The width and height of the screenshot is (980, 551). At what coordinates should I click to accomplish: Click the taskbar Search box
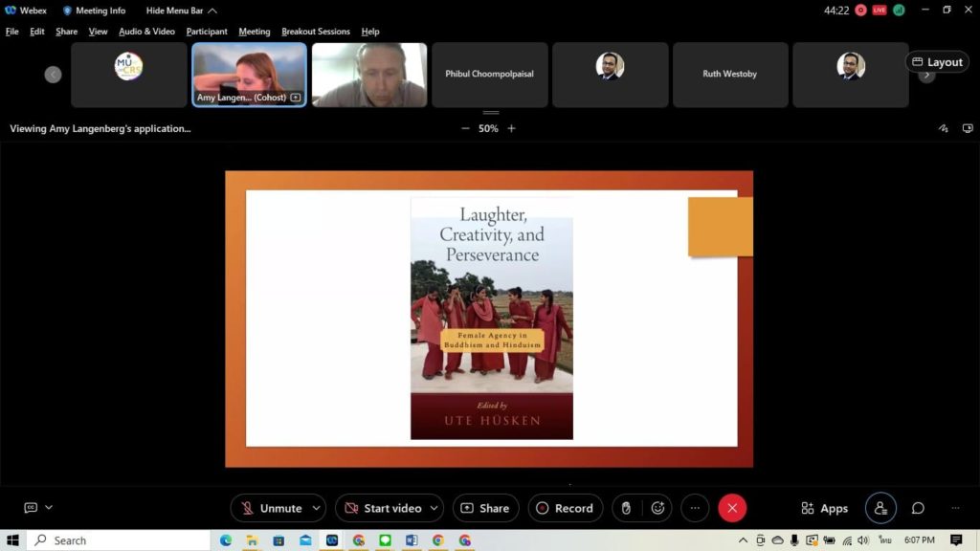point(119,540)
